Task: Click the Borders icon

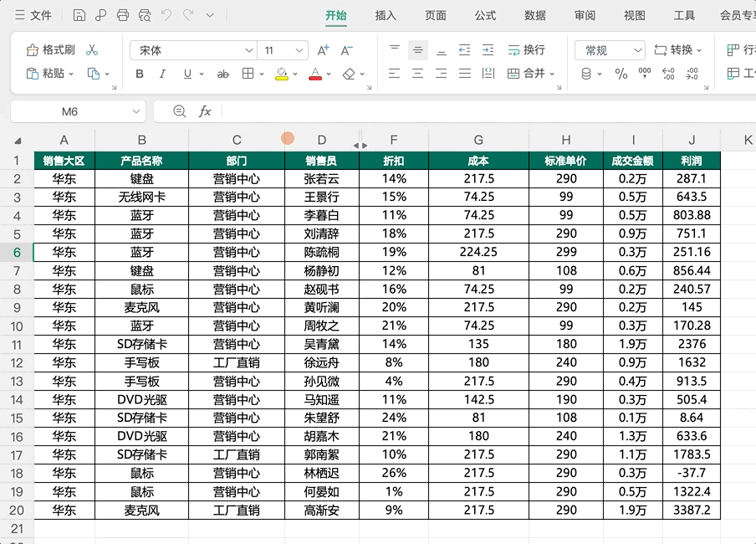Action: tap(248, 74)
